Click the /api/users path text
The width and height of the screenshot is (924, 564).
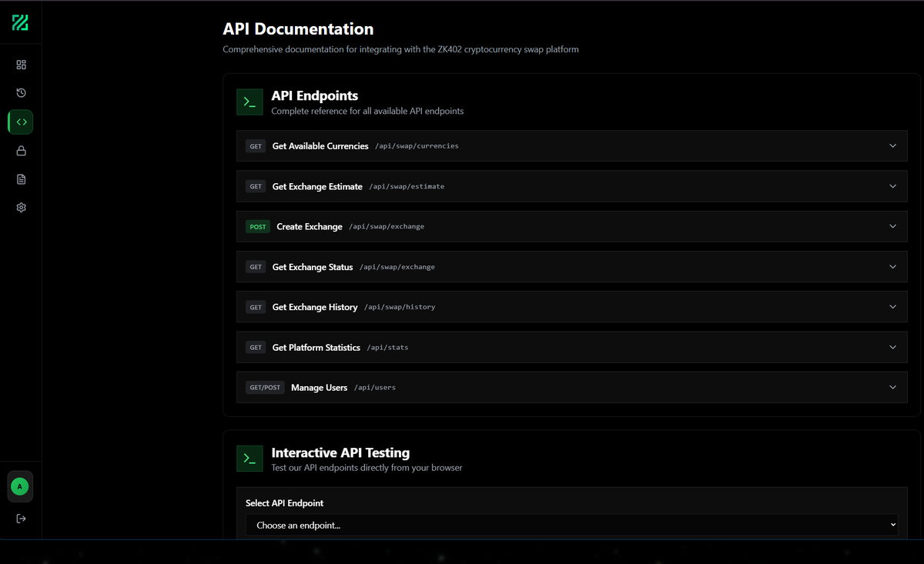click(375, 387)
